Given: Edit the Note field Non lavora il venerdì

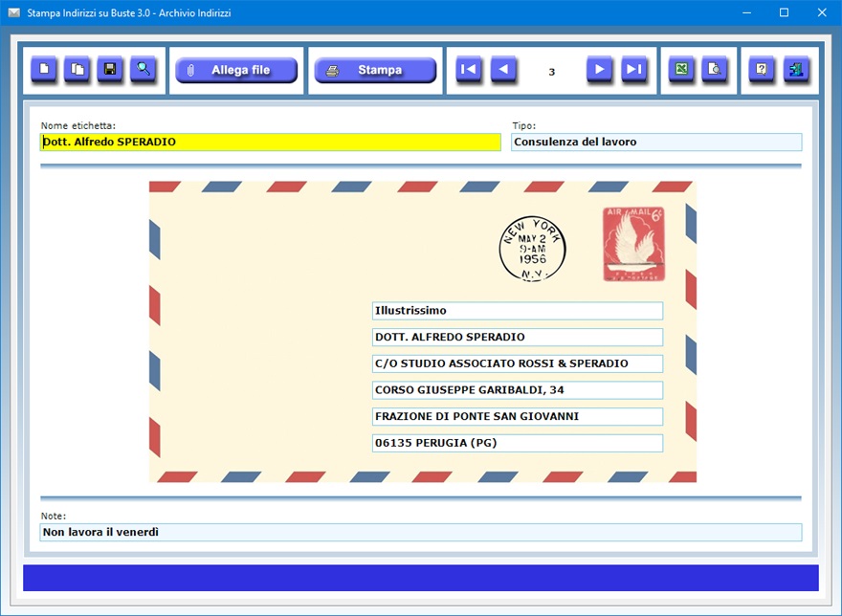Looking at the screenshot, I should click(x=421, y=532).
